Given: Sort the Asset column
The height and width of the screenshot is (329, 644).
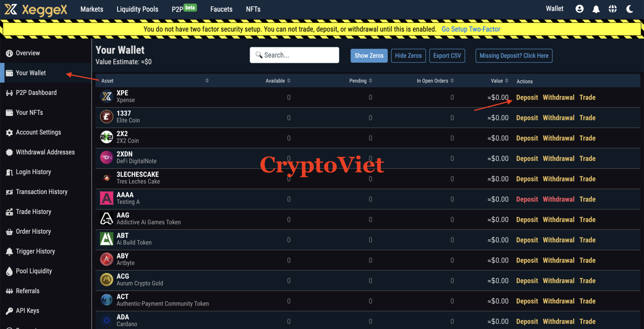Looking at the screenshot, I should click(207, 80).
